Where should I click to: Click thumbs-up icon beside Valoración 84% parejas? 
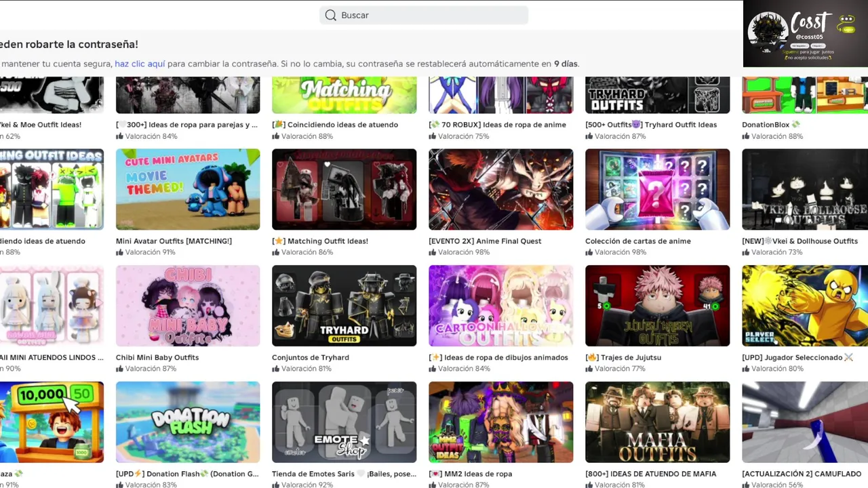[x=119, y=136]
